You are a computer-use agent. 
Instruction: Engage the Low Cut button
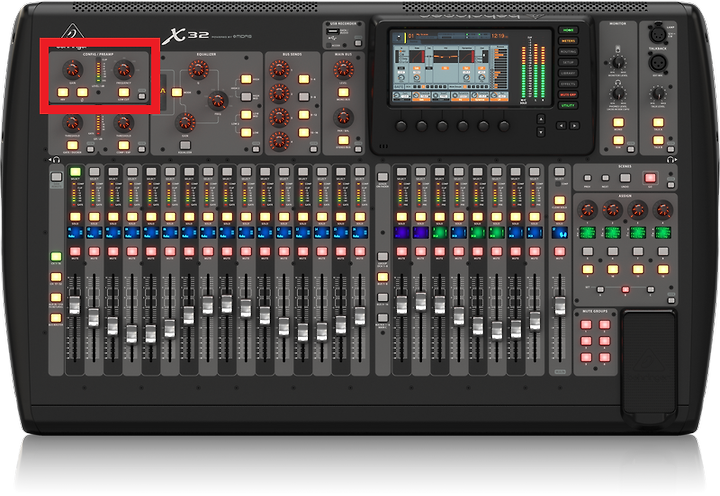[124, 92]
